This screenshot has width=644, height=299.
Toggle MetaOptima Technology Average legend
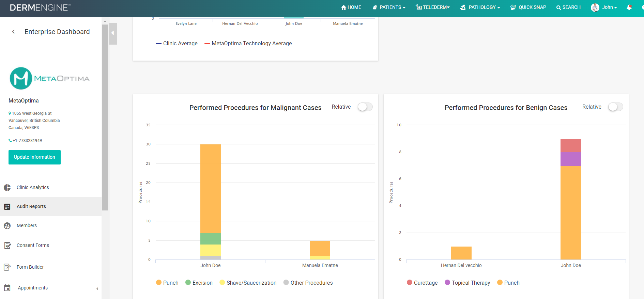(x=248, y=44)
